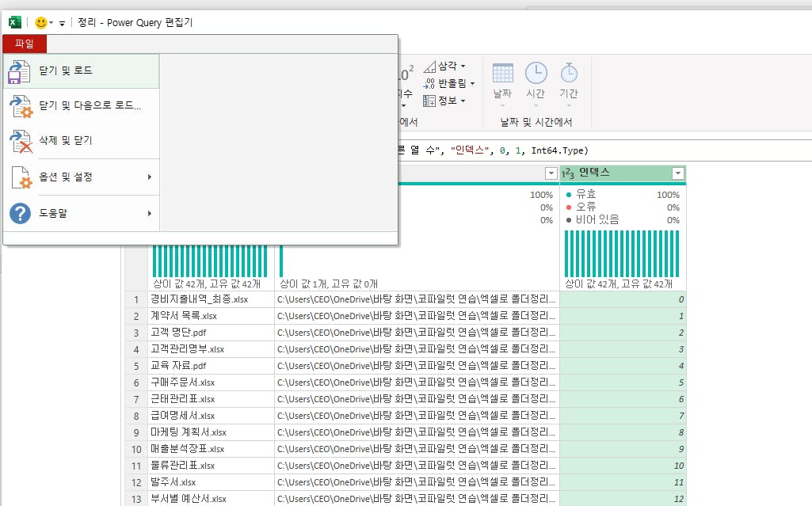
Task: Open the 삼각 trigonometry dropdown
Action: [x=444, y=67]
